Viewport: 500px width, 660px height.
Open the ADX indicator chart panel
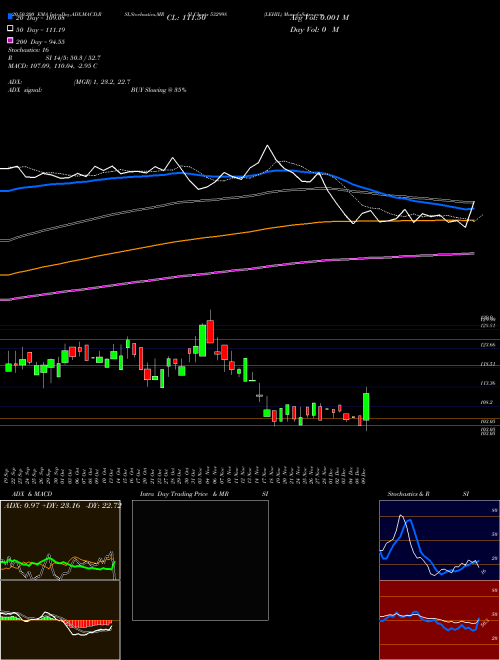click(60, 540)
